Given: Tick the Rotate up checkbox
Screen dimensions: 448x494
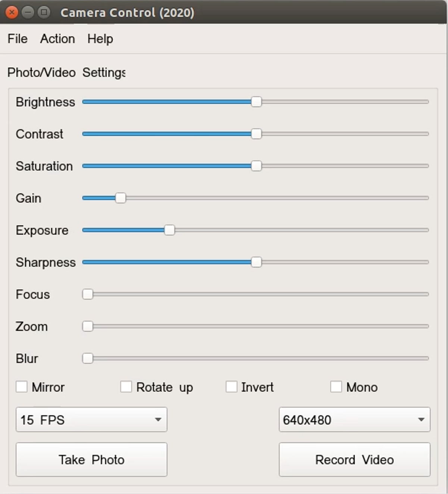Looking at the screenshot, I should pyautogui.click(x=126, y=387).
